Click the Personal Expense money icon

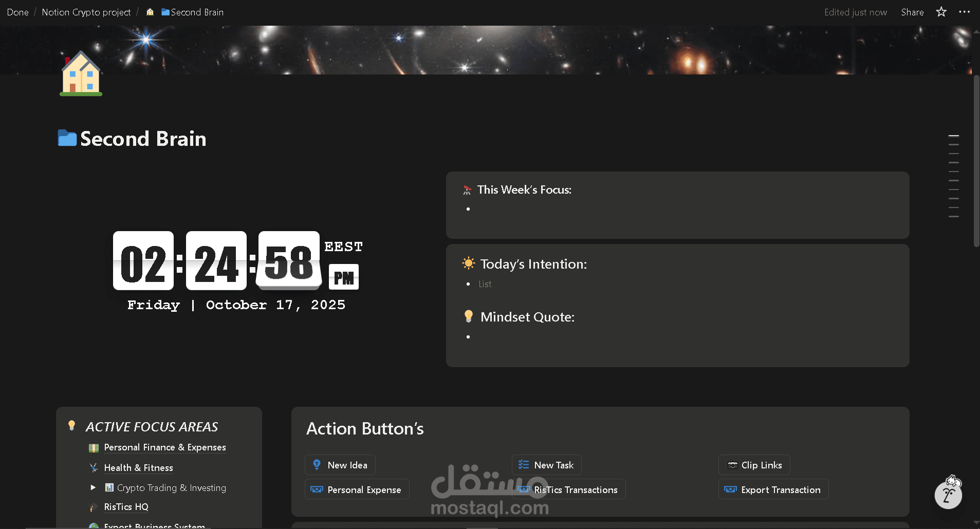(x=317, y=489)
